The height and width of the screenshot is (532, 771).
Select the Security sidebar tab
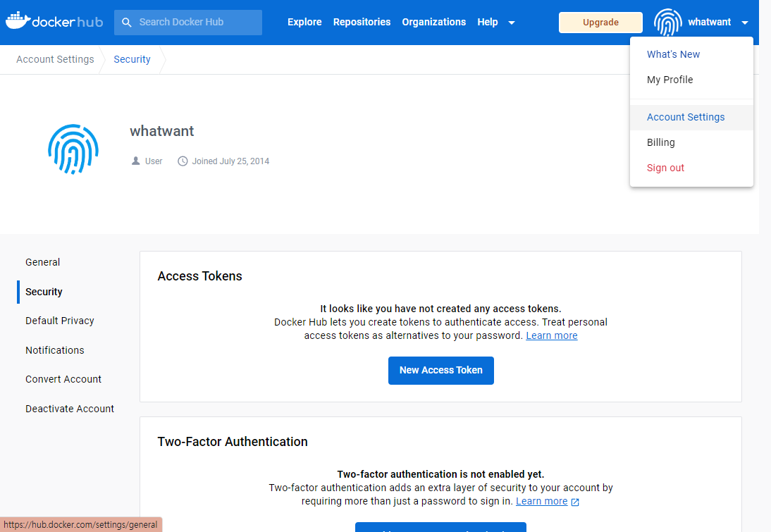pyautogui.click(x=44, y=292)
